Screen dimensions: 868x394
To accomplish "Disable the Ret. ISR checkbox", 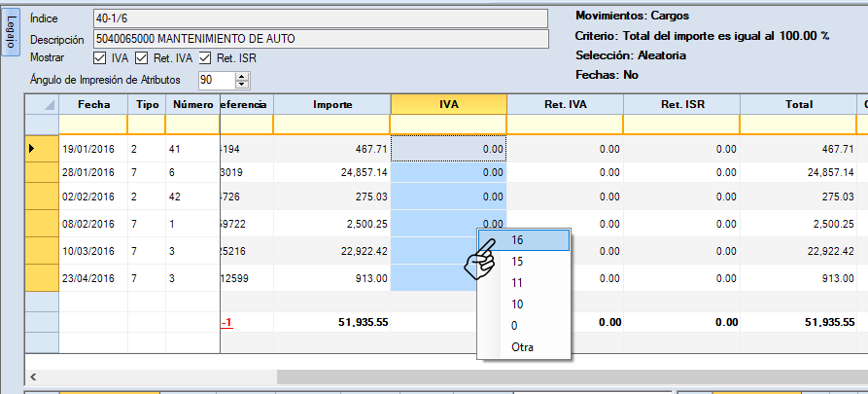I will pos(204,58).
